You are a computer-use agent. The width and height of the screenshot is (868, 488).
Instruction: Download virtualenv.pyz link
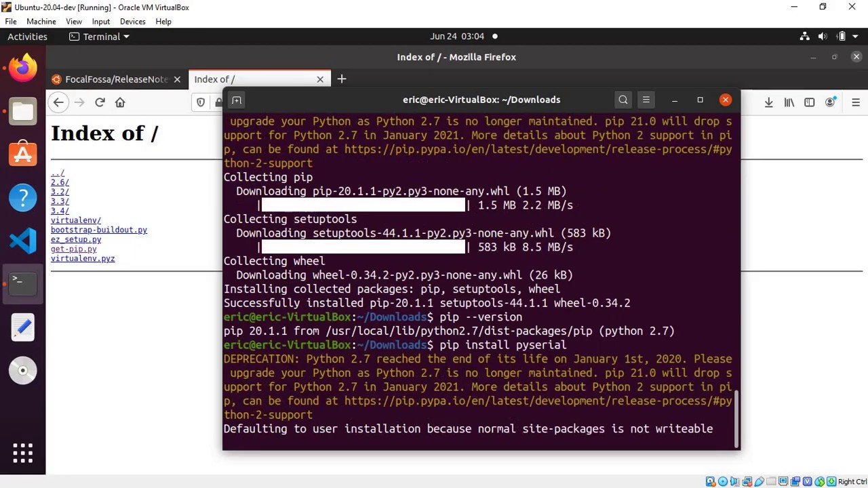click(83, 258)
